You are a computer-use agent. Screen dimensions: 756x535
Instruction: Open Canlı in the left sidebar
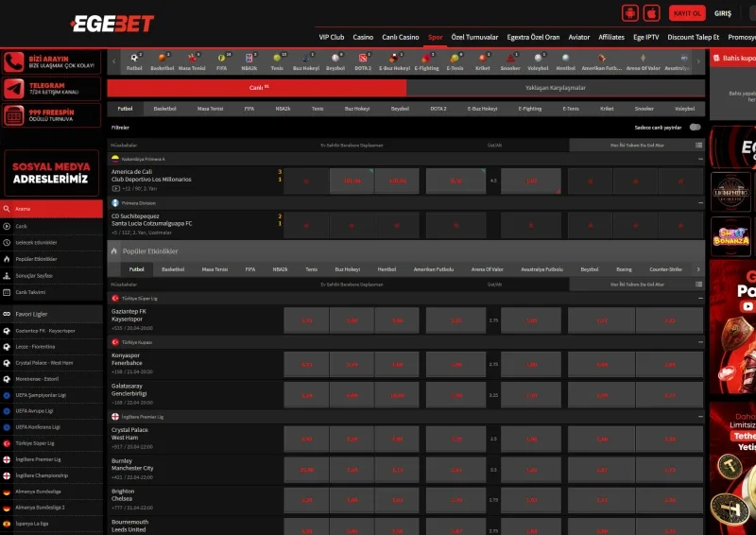(x=51, y=226)
